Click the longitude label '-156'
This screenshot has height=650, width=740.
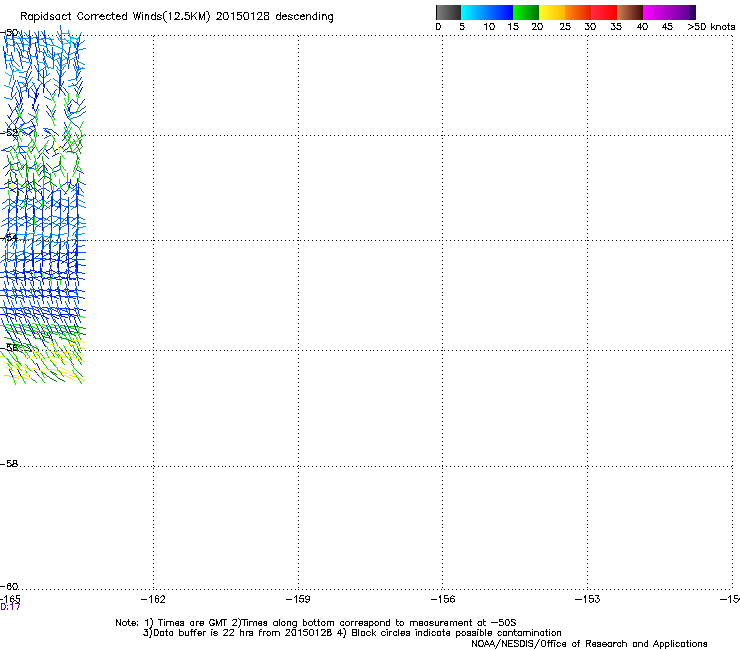(x=443, y=599)
